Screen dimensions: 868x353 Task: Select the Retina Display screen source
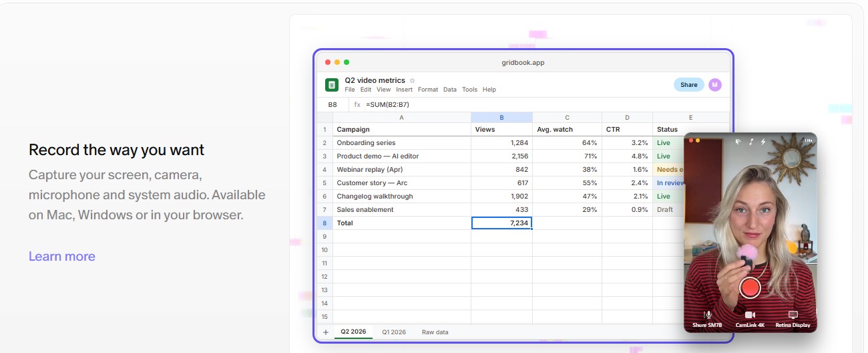(x=793, y=319)
